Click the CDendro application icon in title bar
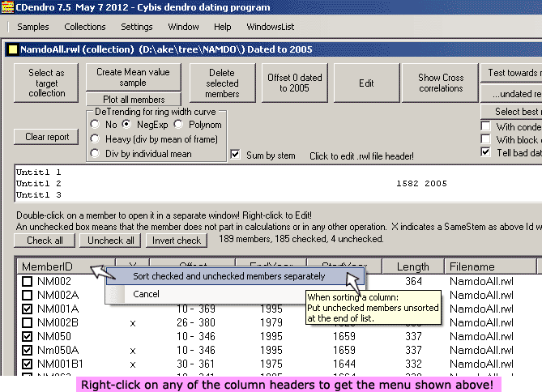The width and height of the screenshot is (542, 392). pos(7,7)
